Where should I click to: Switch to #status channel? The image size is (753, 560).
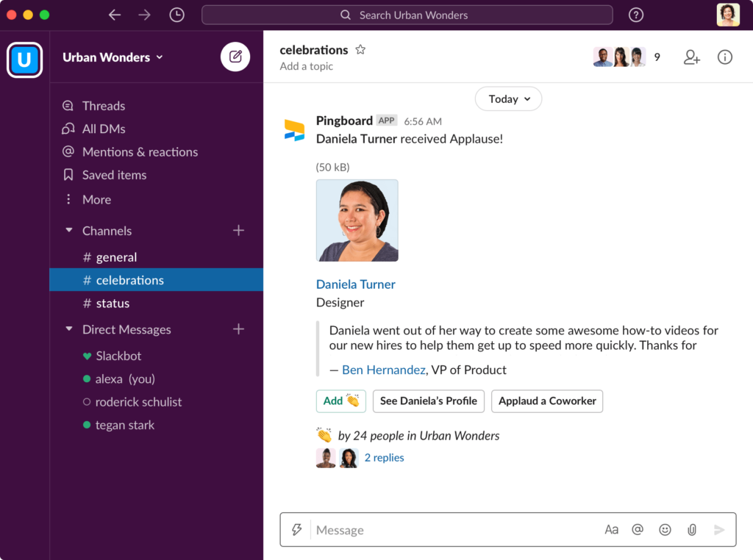[x=156, y=304]
